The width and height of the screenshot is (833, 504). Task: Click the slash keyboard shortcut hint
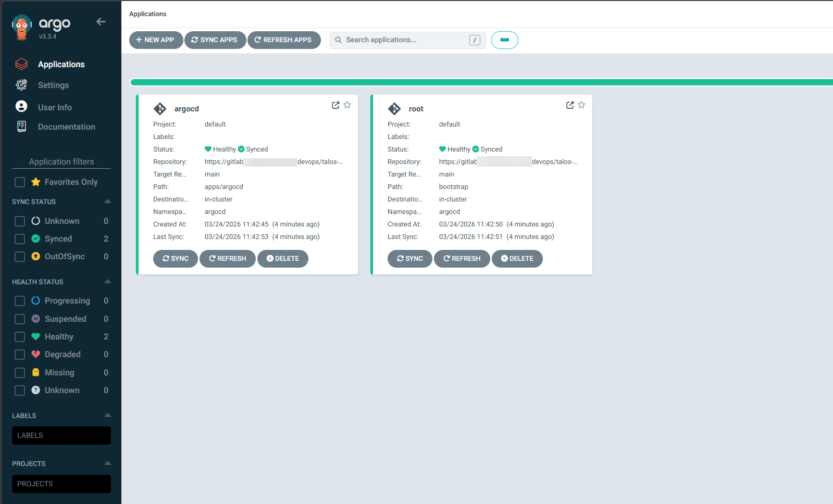[x=475, y=40]
